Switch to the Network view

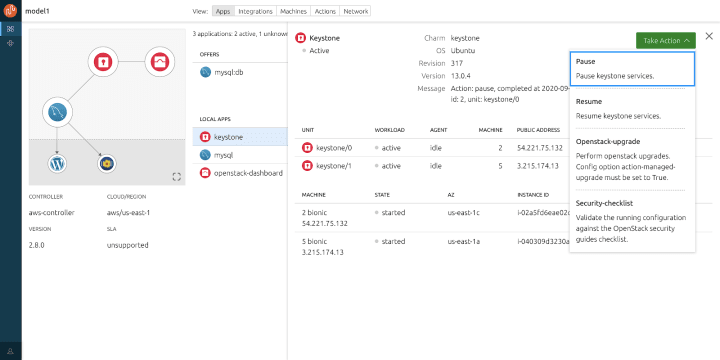pos(355,11)
